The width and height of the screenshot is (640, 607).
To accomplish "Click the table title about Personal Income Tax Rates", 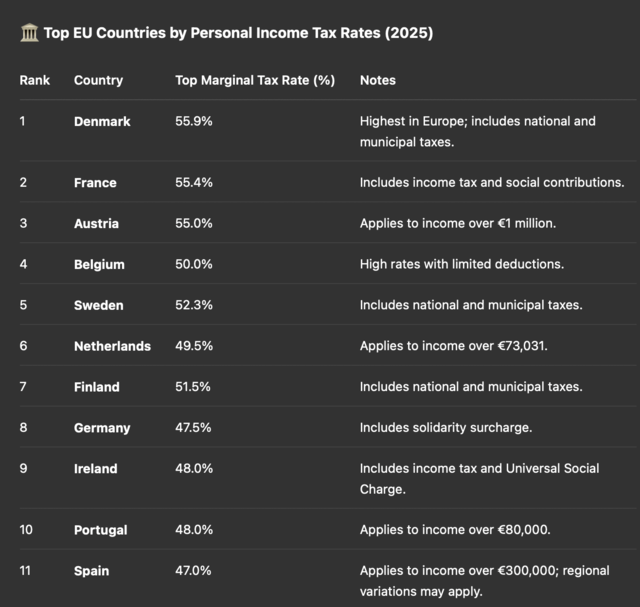I will pos(238,33).
